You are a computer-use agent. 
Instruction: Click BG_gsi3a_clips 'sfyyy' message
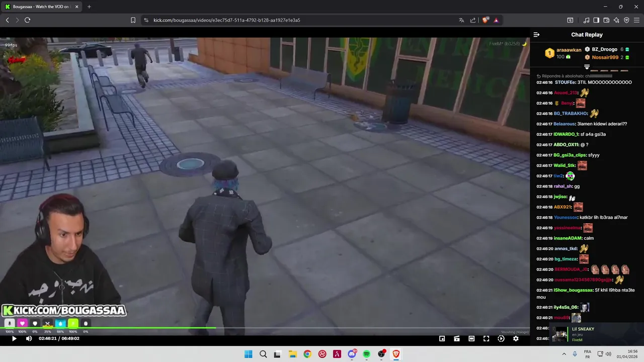click(x=594, y=155)
